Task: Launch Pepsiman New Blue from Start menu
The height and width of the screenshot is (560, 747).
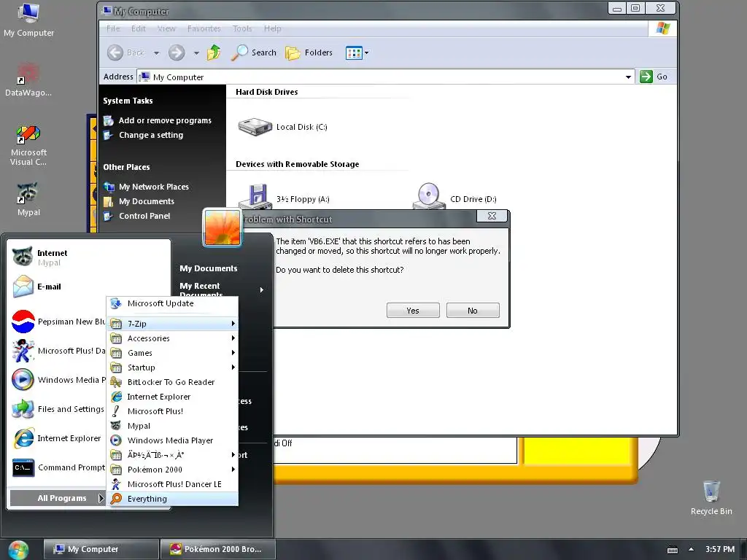Action: 58,322
